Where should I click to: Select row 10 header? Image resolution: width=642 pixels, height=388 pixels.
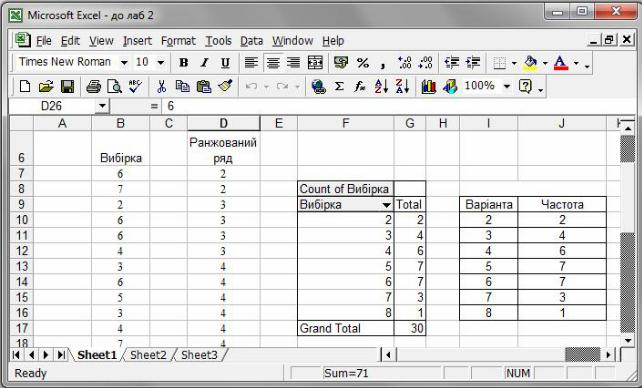click(x=21, y=220)
